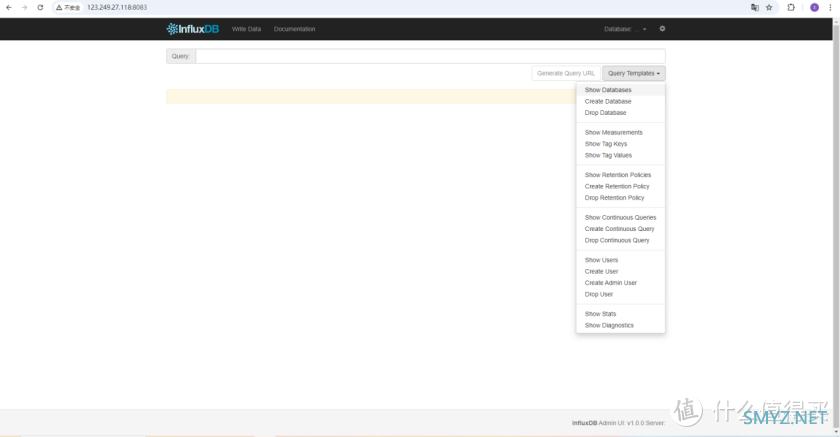Open the Documentation link

294,29
